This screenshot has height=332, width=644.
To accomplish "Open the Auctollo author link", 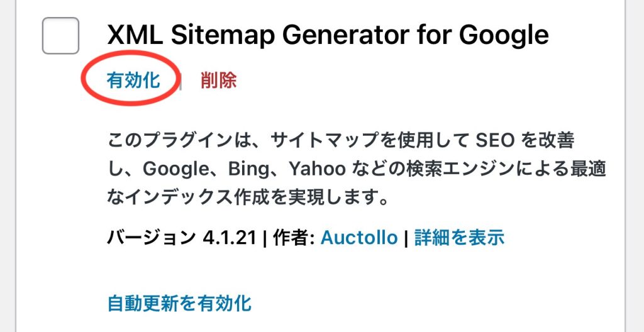I will click(359, 238).
